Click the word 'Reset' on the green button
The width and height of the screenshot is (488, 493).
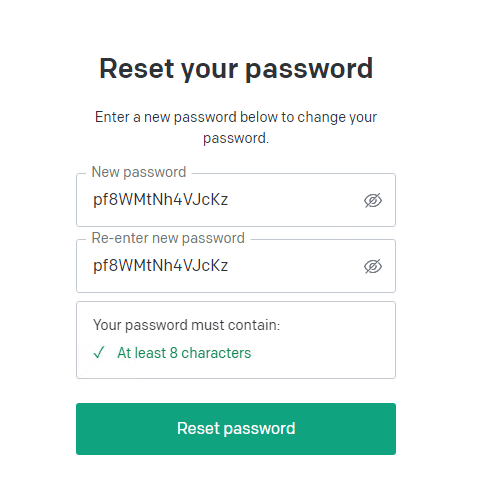[198, 428]
